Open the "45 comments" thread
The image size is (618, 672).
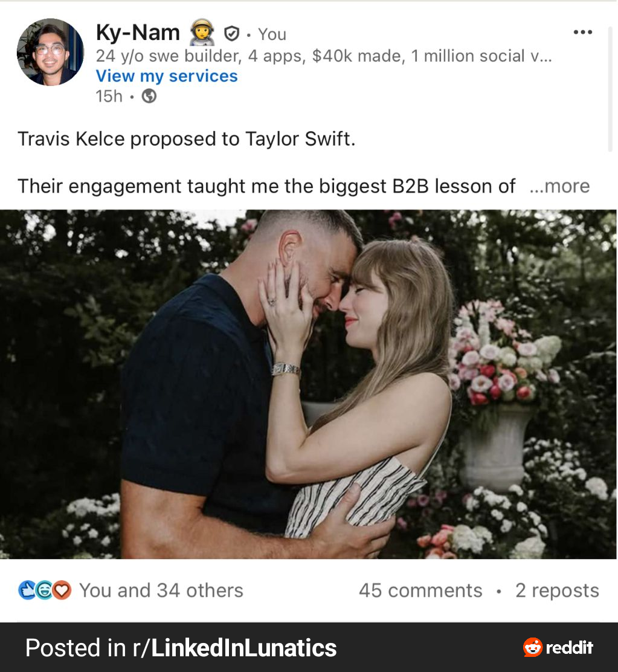(x=420, y=590)
